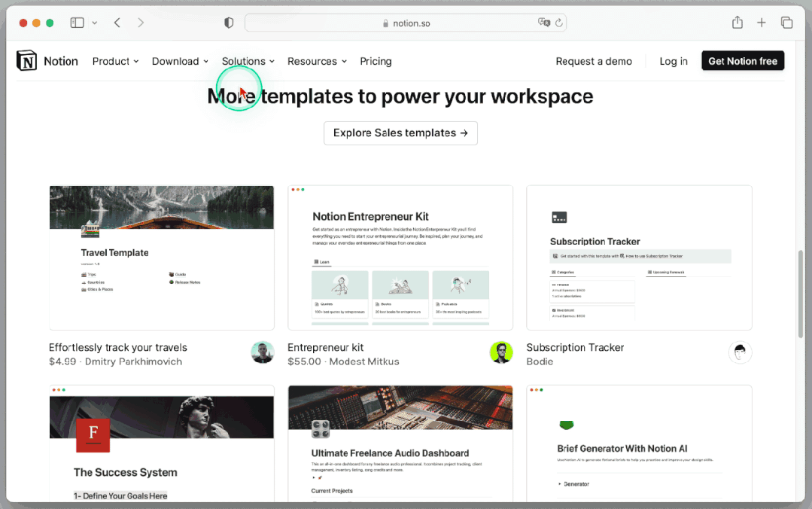812x509 pixels.
Task: Click Explore Sales templates
Action: tap(400, 133)
